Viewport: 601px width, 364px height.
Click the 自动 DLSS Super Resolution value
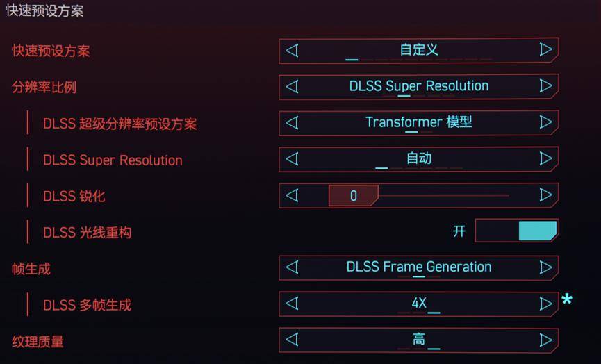418,158
